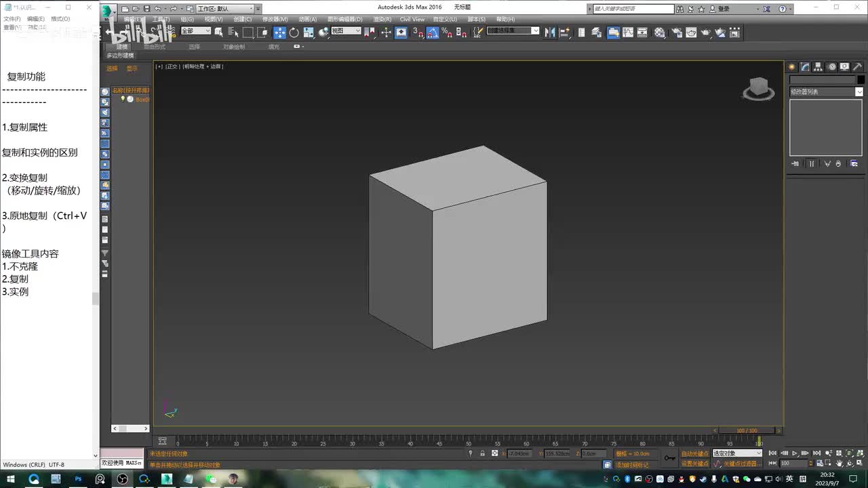This screenshot has width=868, height=488.
Task: Click the Play Animation button
Action: click(795, 453)
